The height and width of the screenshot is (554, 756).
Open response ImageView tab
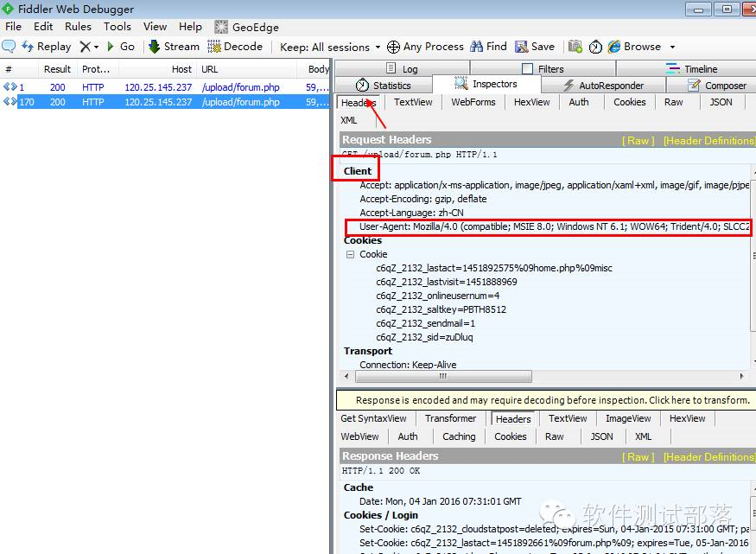[x=628, y=418]
